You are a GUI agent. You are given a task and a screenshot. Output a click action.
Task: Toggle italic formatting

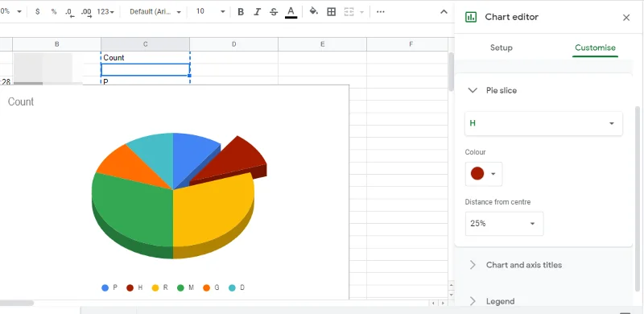pos(257,12)
